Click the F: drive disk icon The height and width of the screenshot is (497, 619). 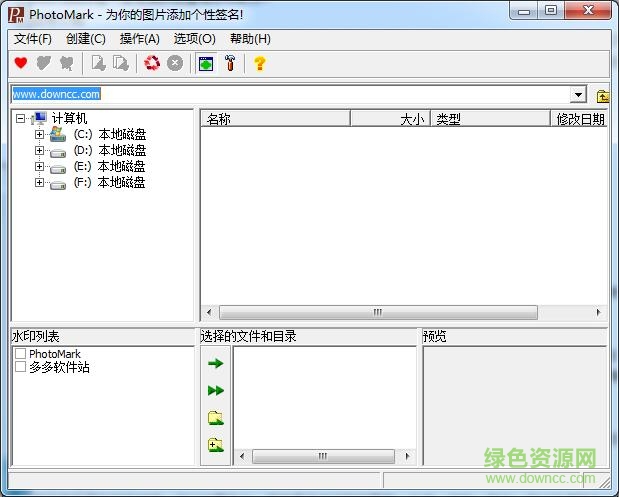[x=58, y=185]
